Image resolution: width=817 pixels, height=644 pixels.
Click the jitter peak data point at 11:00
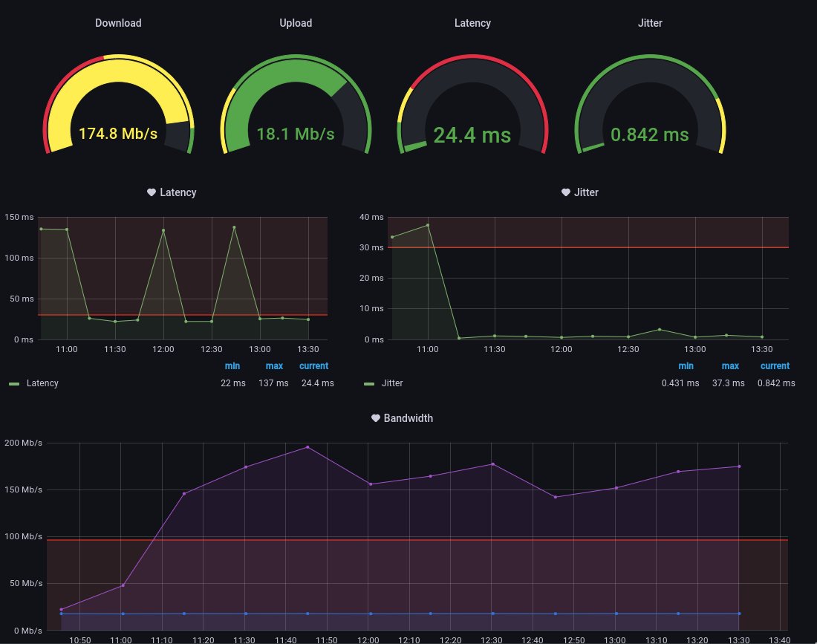click(x=428, y=225)
